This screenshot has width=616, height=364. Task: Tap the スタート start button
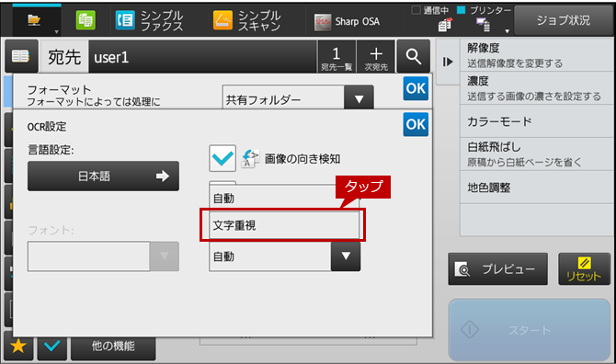click(530, 330)
